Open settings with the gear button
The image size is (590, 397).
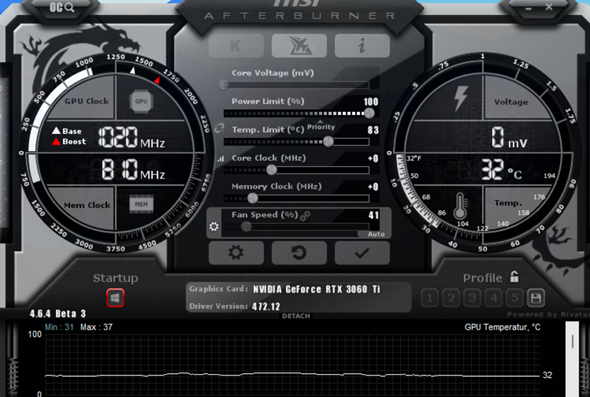pyautogui.click(x=236, y=253)
